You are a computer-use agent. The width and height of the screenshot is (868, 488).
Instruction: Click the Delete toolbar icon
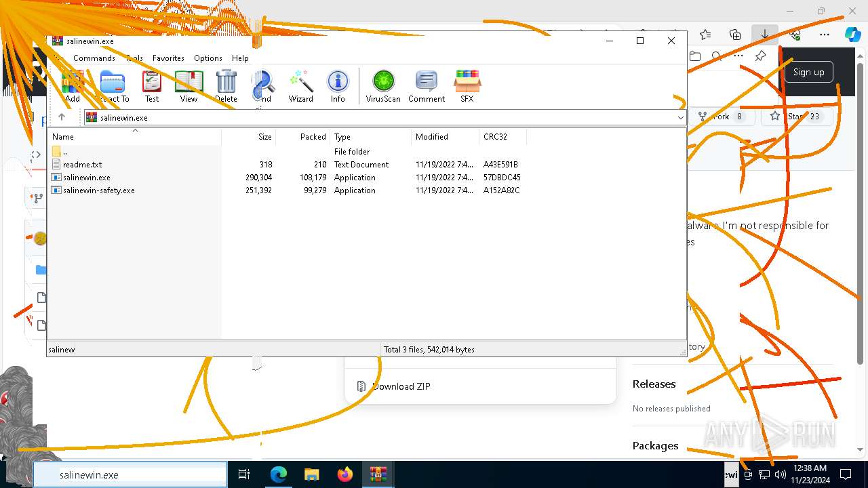click(x=226, y=86)
